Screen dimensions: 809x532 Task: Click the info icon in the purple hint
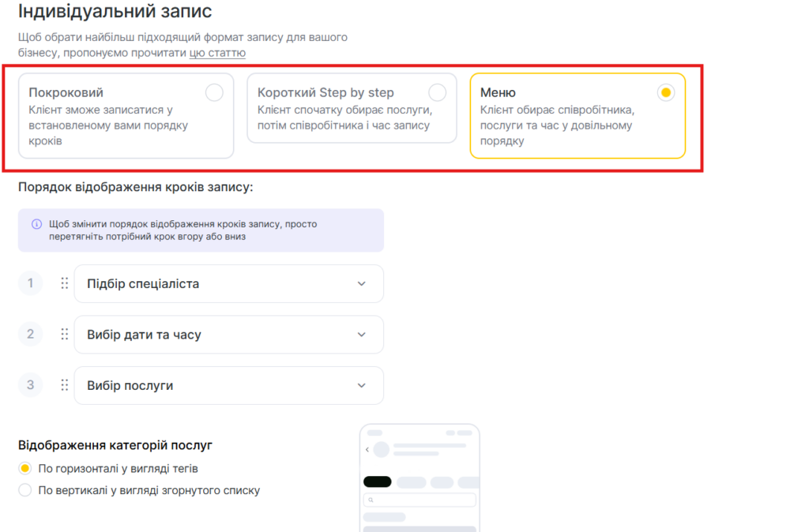pos(36,224)
